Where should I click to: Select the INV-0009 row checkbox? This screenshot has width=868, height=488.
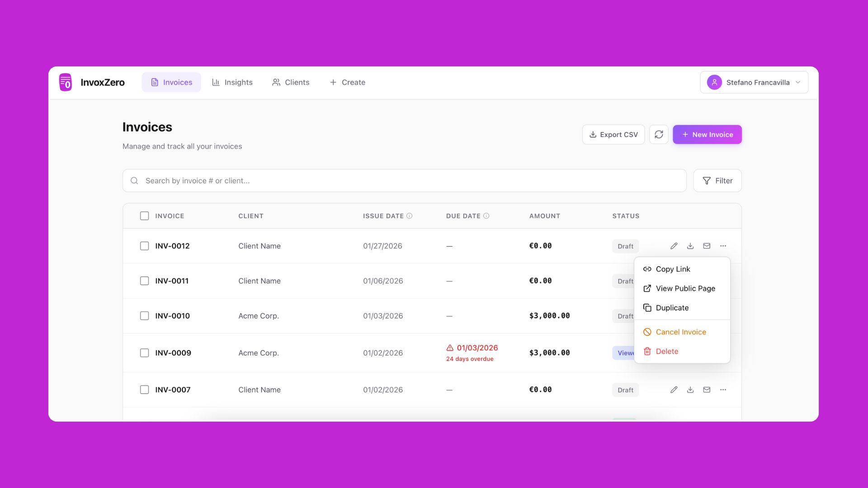point(144,353)
